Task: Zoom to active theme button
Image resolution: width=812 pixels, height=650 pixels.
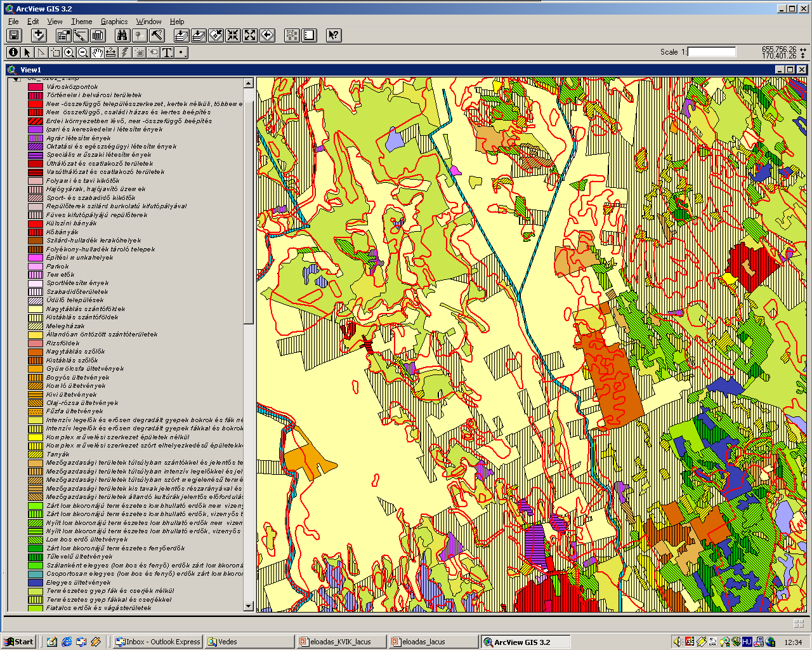Action: (x=199, y=36)
